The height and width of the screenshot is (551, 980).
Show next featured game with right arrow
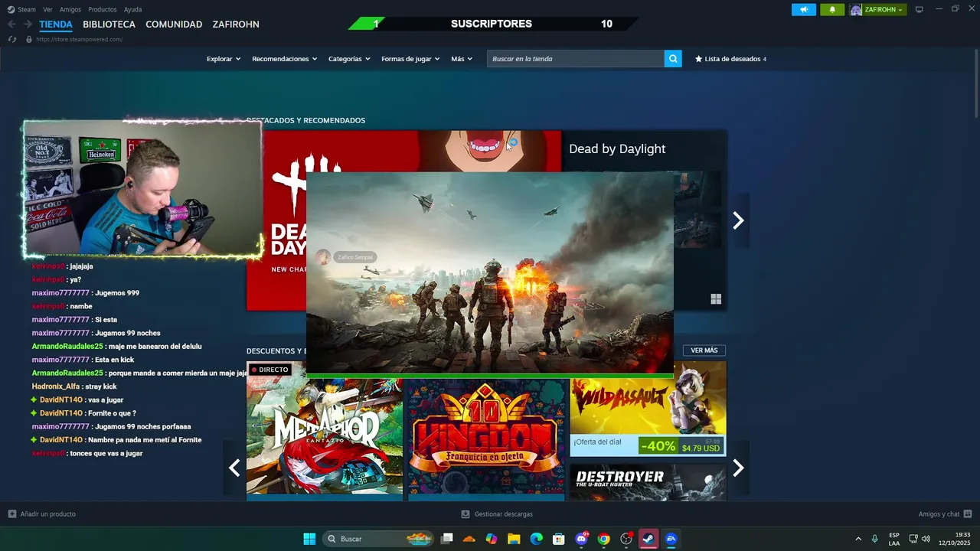tap(738, 220)
